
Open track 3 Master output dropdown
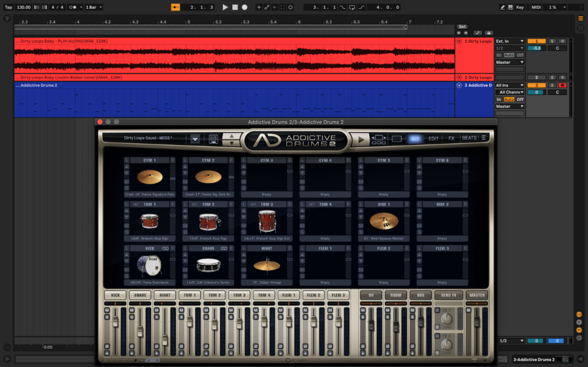509,106
